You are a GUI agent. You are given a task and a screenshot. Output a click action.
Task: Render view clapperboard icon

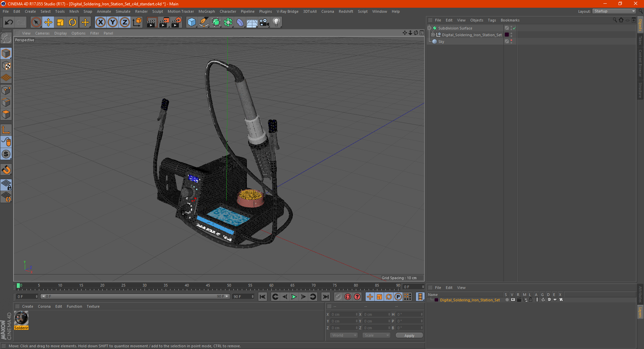pos(152,22)
